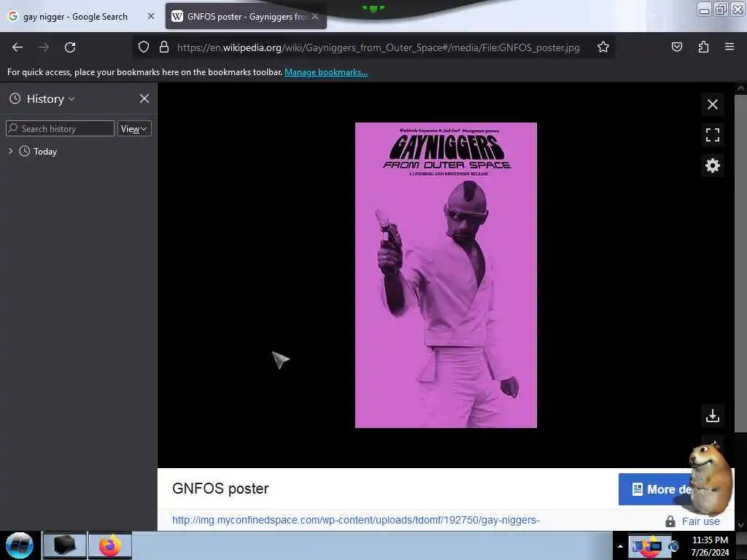Viewport: 747px width, 560px height.
Task: Show hidden system tray icons
Action: click(620, 546)
